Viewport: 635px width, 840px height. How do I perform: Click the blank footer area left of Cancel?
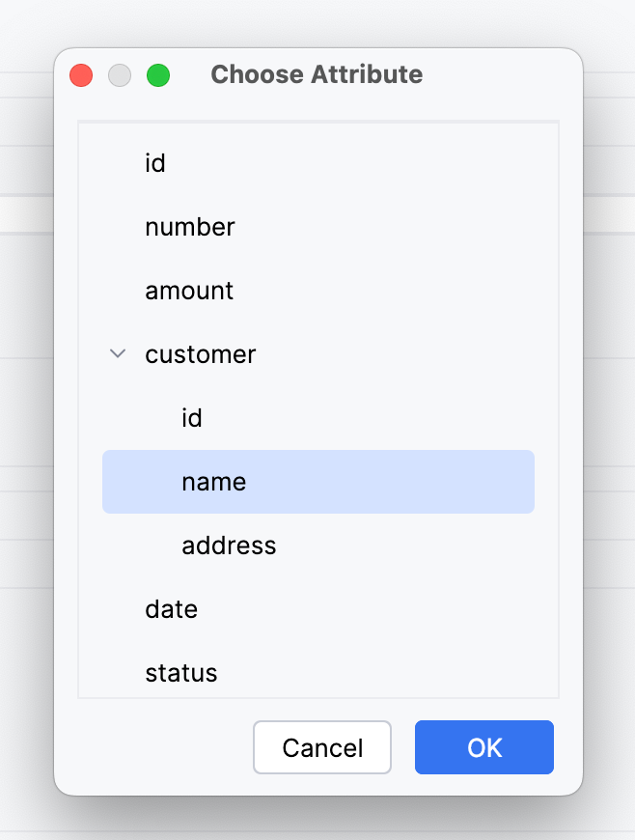(154, 747)
